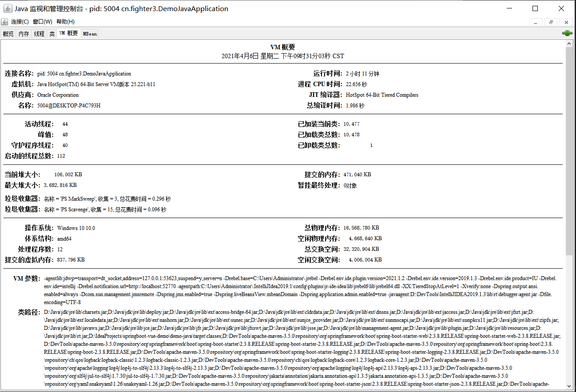576x392 pixels.
Task: Click the VM 参数 label
Action: coord(27,279)
